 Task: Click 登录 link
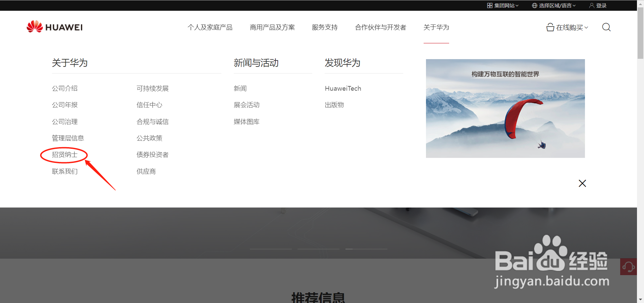(x=601, y=5)
